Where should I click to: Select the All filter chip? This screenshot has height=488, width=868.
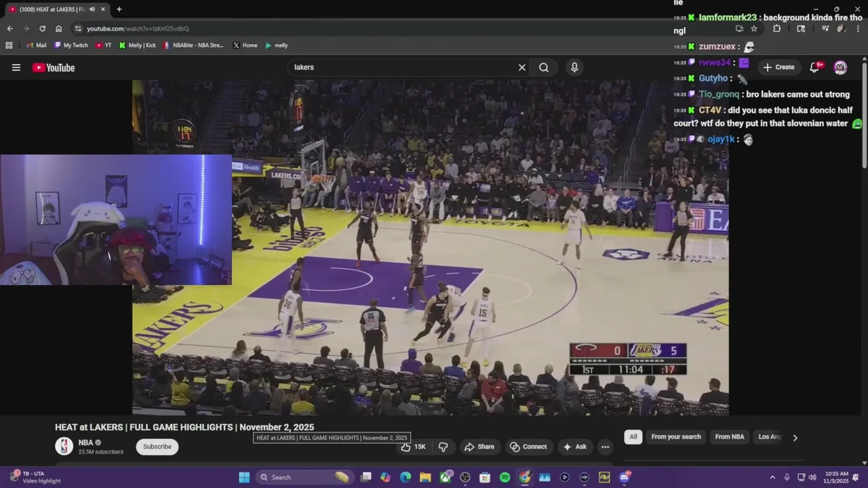coord(633,436)
